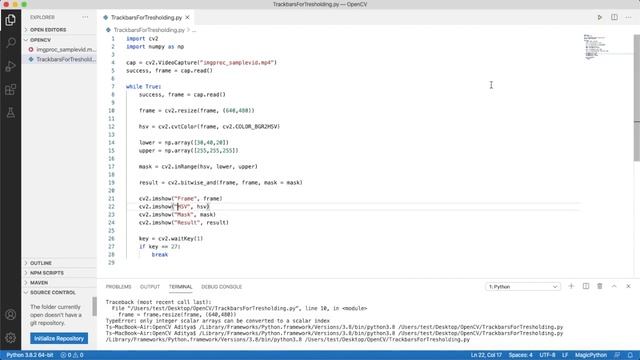Change file encoding UTF-8
This screenshot has width=640, height=360.
(x=547, y=355)
